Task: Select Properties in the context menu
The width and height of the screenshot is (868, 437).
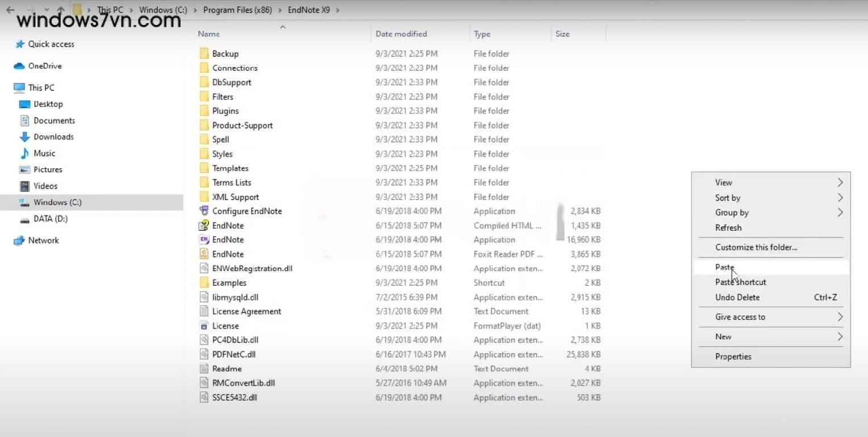Action: pos(733,356)
